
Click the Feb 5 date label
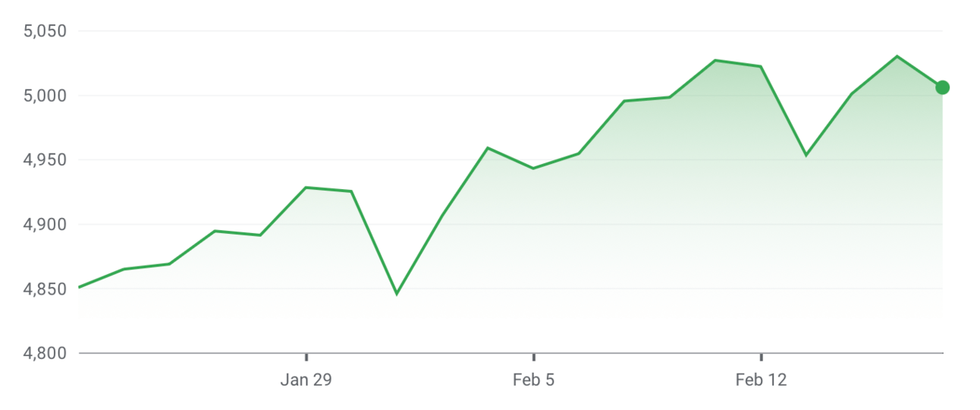click(533, 380)
